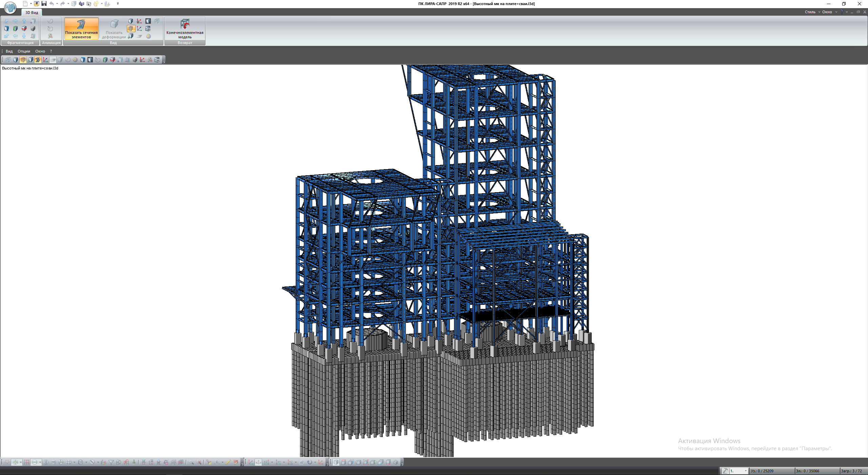Toggle the highlighted mesh cube display mode in the ribbon

click(x=131, y=28)
